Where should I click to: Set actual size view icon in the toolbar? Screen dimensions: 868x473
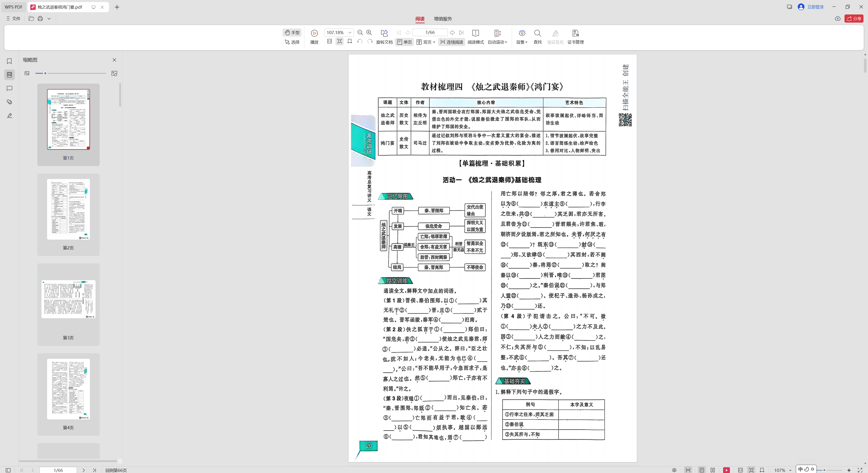(x=329, y=41)
